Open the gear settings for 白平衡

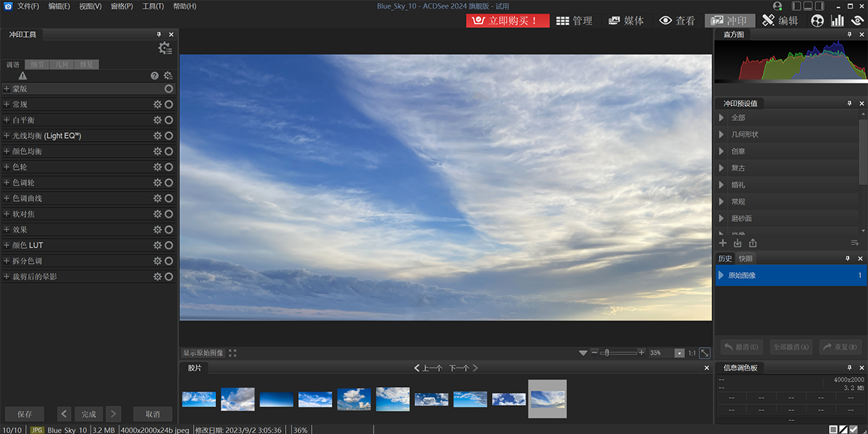(157, 120)
